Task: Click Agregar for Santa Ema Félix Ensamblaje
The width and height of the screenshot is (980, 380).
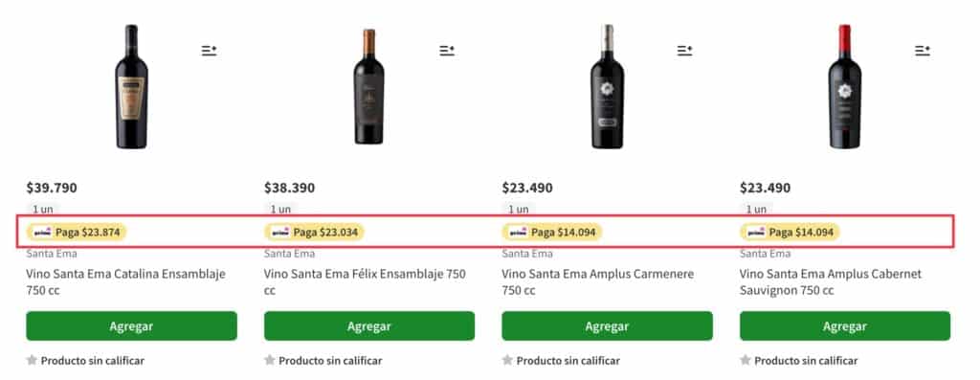Action: click(x=369, y=326)
